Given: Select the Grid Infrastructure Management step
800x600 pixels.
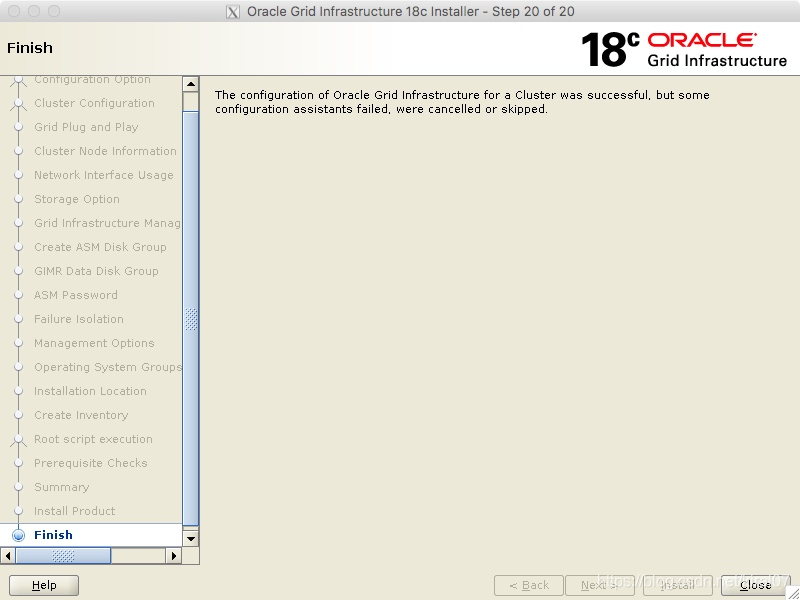Looking at the screenshot, I should (x=108, y=223).
